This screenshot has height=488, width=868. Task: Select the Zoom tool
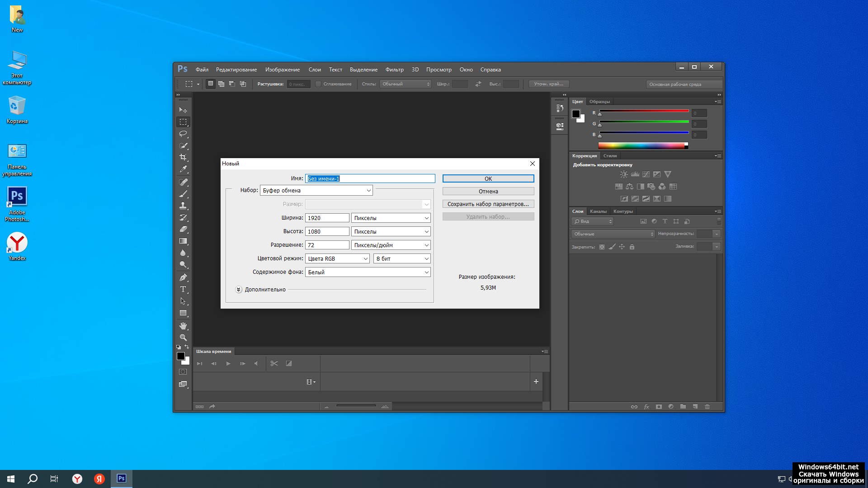tap(183, 337)
